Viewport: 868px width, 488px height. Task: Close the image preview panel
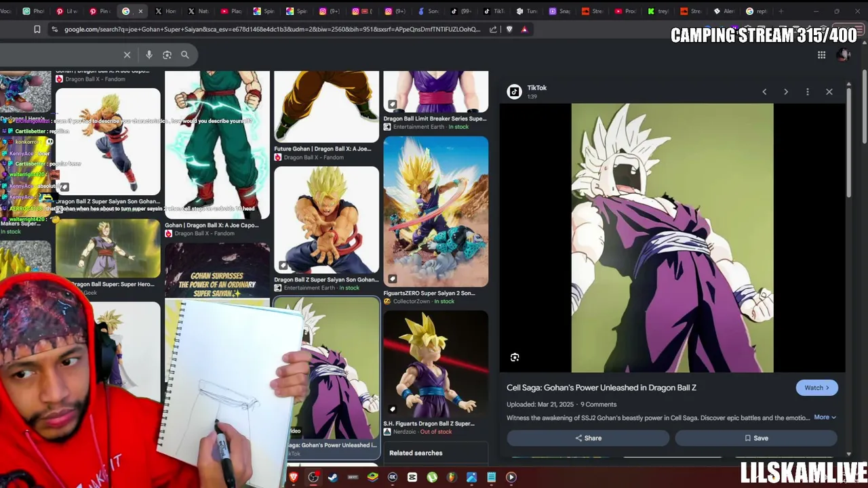[x=829, y=91]
